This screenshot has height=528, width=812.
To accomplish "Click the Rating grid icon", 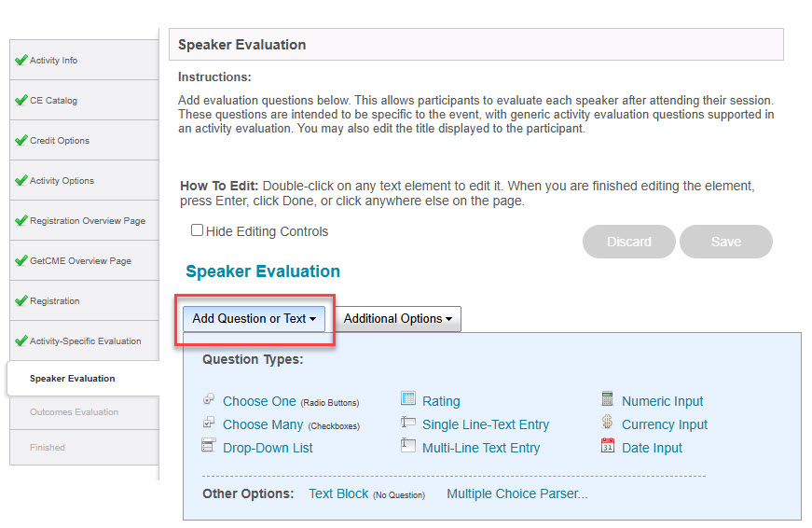I will [x=408, y=398].
